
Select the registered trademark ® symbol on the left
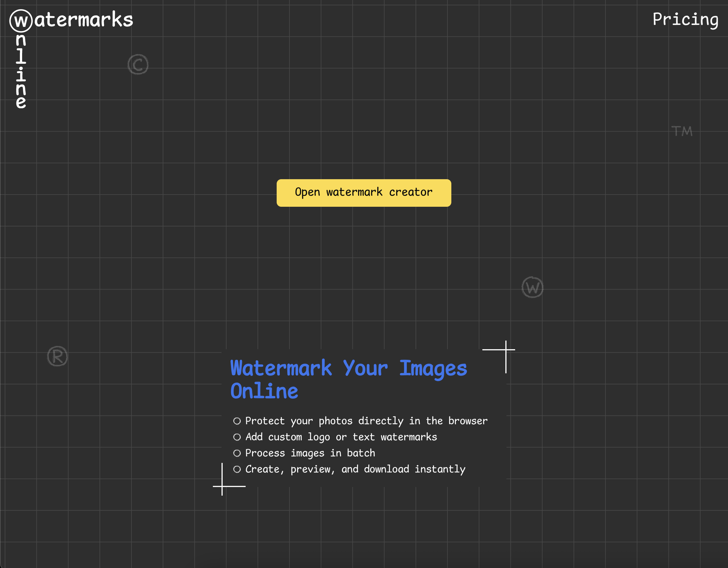point(57,356)
